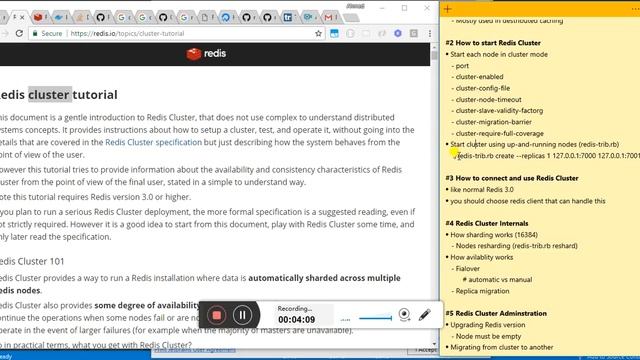Click the blue window-shaped extension icon
Viewport: 640px width, 360px height.
pyautogui.click(x=334, y=33)
